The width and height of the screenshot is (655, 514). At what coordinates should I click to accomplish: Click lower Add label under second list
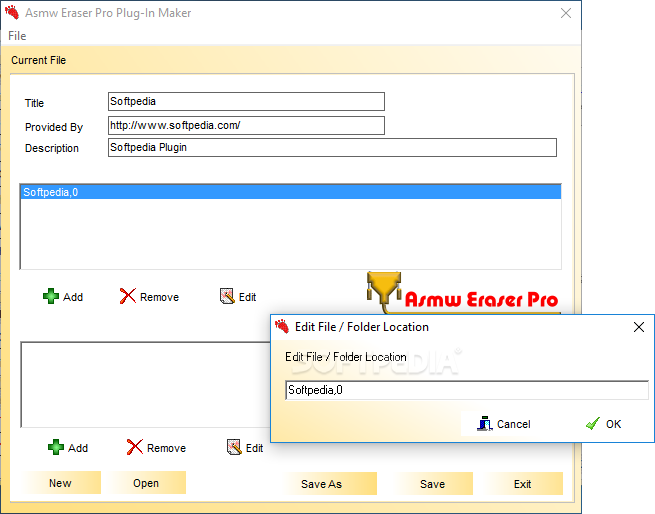78,448
